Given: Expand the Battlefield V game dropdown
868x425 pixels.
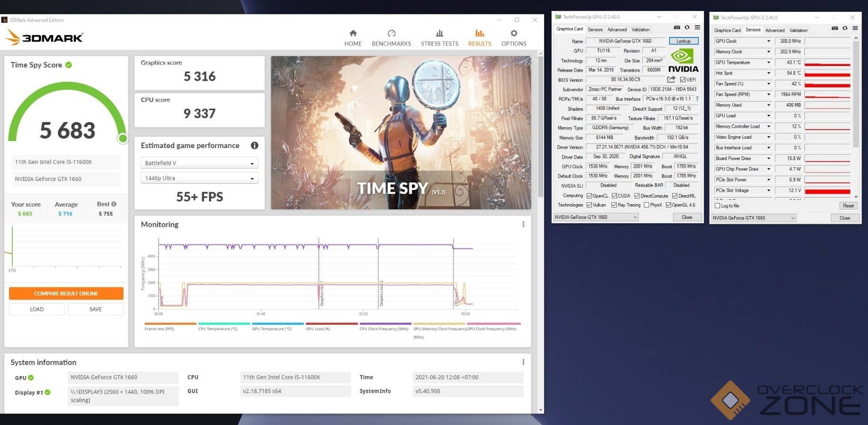Looking at the screenshot, I should [x=199, y=163].
